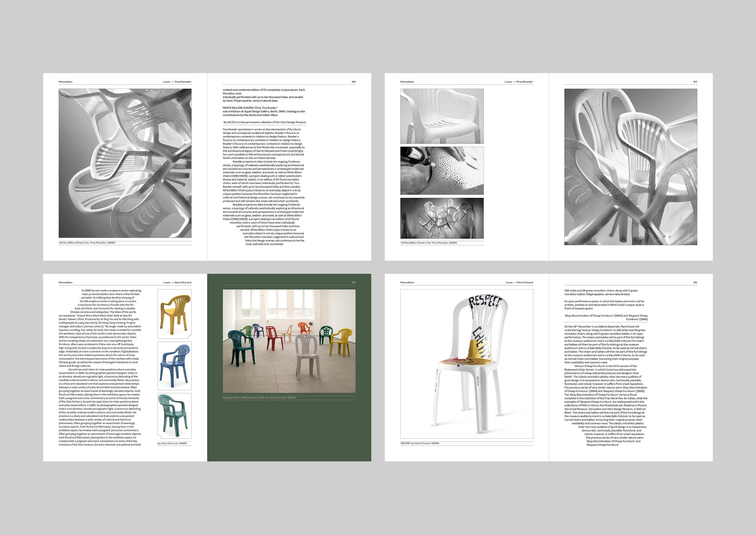
Task: Click page number 61
Action: pyautogui.click(x=695, y=282)
